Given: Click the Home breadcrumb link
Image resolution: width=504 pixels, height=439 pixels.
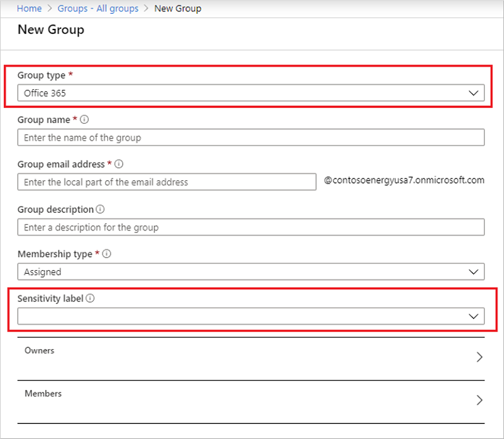Looking at the screenshot, I should click(29, 9).
